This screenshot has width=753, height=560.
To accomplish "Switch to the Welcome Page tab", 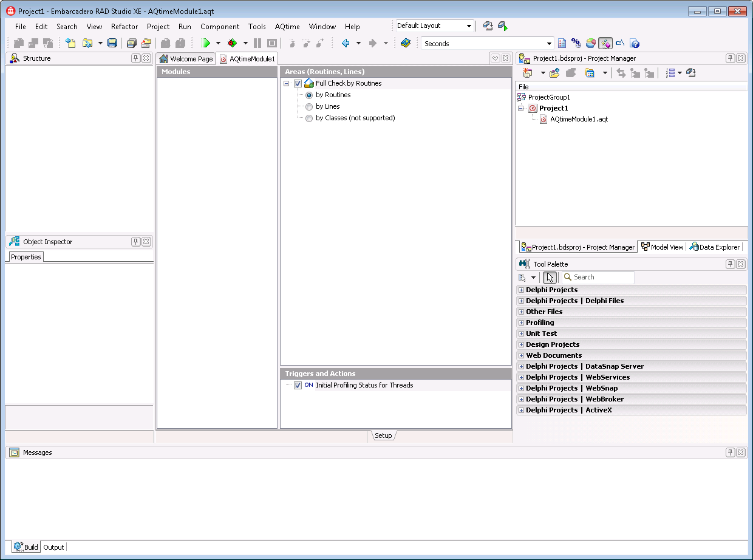I will tap(186, 59).
